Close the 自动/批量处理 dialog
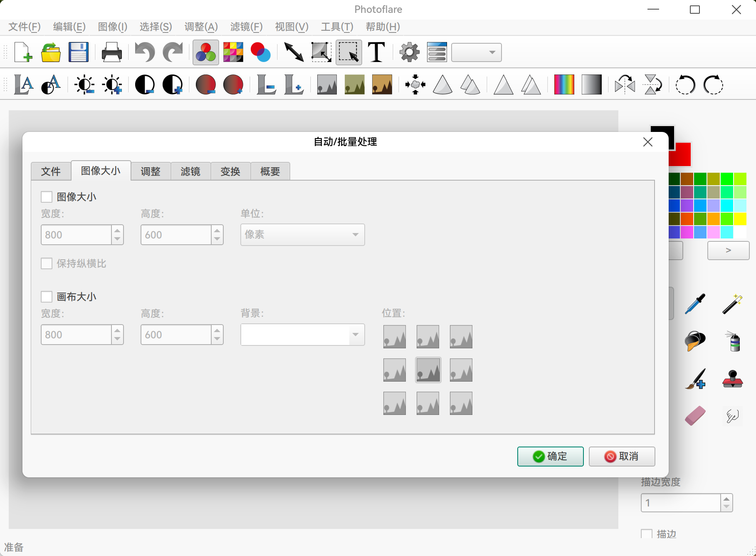Viewport: 756px width, 556px height. 648,142
